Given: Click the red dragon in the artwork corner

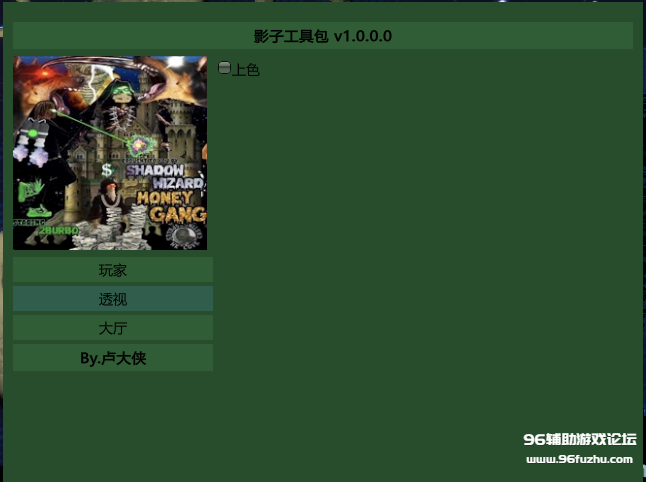Looking at the screenshot, I should (35, 75).
